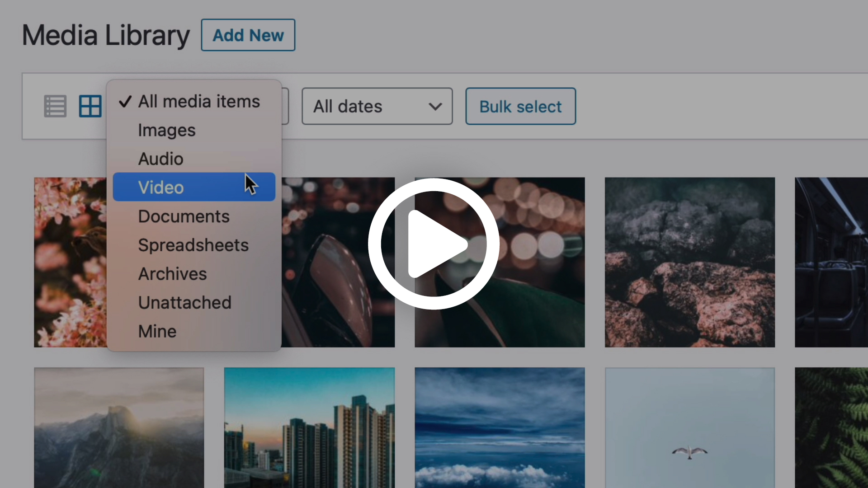
Task: Open the mountain sunrise thumbnail
Action: [x=119, y=427]
